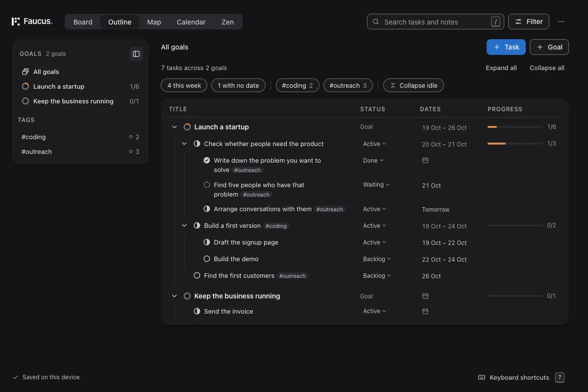The image size is (588, 392).
Task: Click the Expand all link
Action: [501, 68]
